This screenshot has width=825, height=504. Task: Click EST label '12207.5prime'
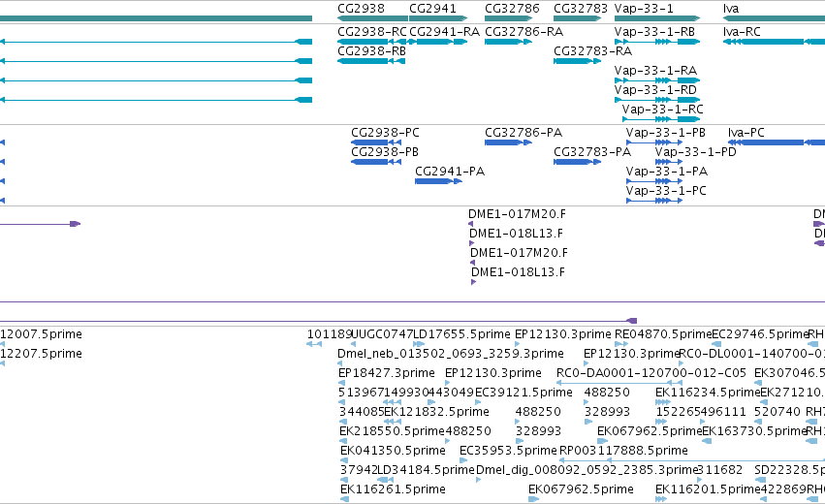41,354
